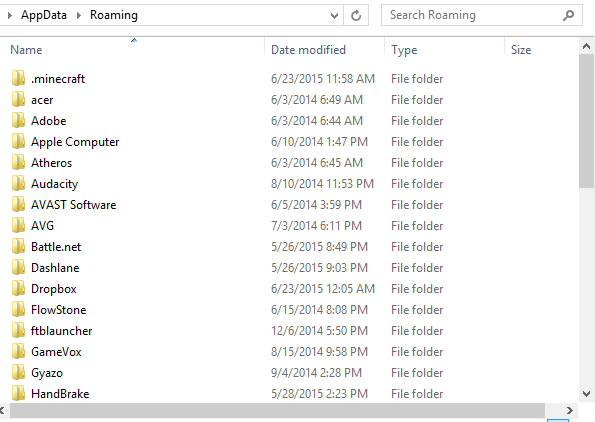Select the ftblauncher folder row
595x422 pixels.
click(x=228, y=331)
